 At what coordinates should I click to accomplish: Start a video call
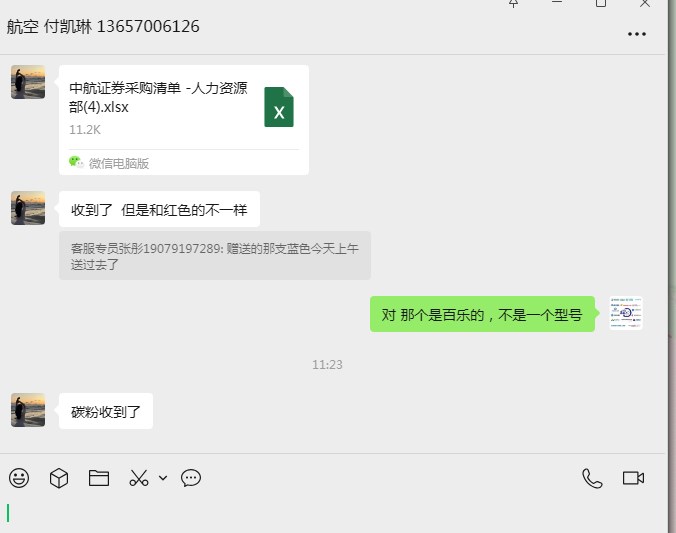coord(633,478)
